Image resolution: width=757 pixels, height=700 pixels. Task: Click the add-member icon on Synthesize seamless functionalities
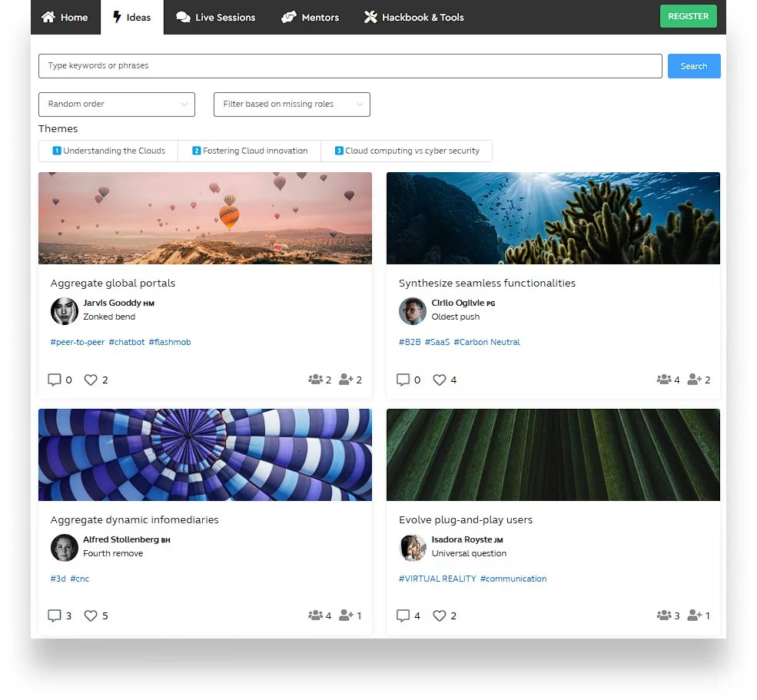pos(694,380)
